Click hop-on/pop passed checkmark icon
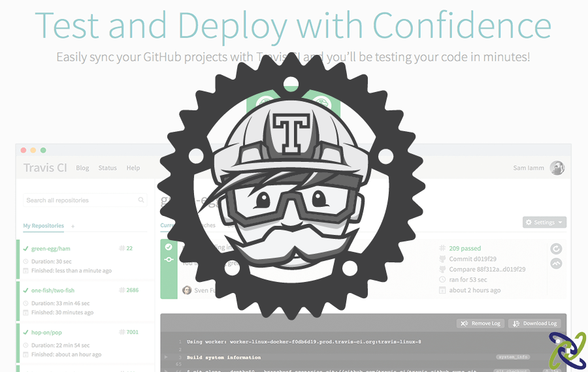Viewport: 588px width, 372px height. click(x=26, y=332)
